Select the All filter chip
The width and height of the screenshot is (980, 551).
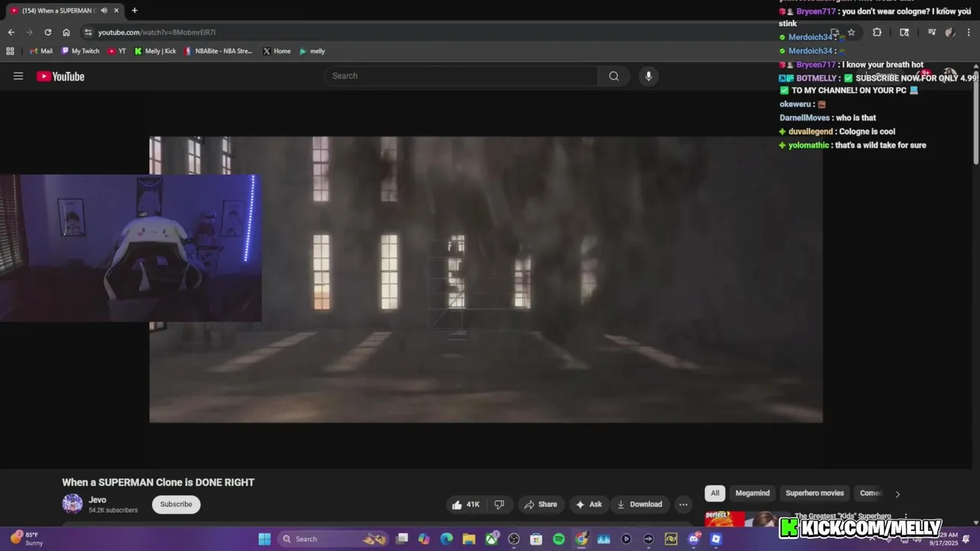click(715, 493)
